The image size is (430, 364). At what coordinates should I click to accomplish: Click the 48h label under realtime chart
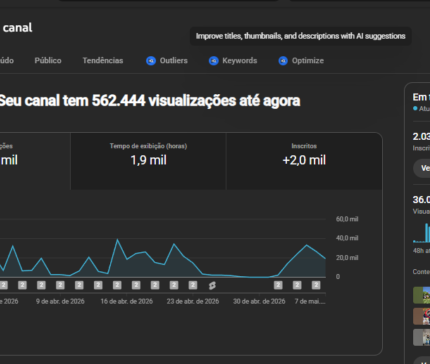pyautogui.click(x=421, y=251)
